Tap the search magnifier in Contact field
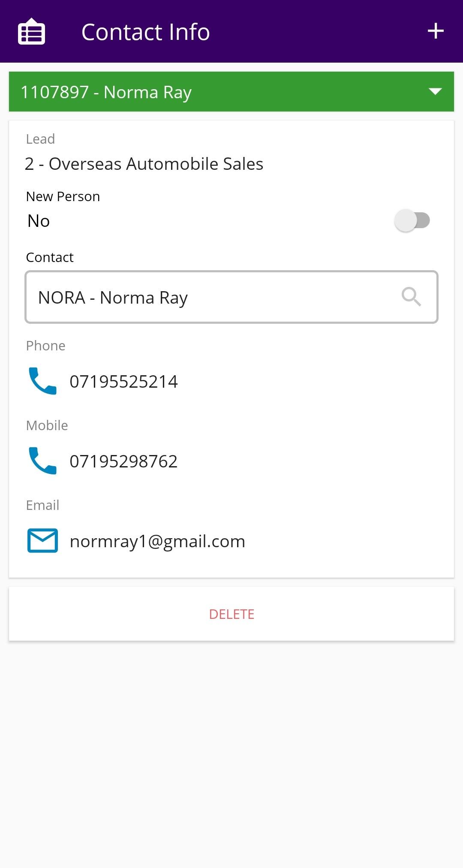Screen dimensions: 463x868 (x=411, y=297)
